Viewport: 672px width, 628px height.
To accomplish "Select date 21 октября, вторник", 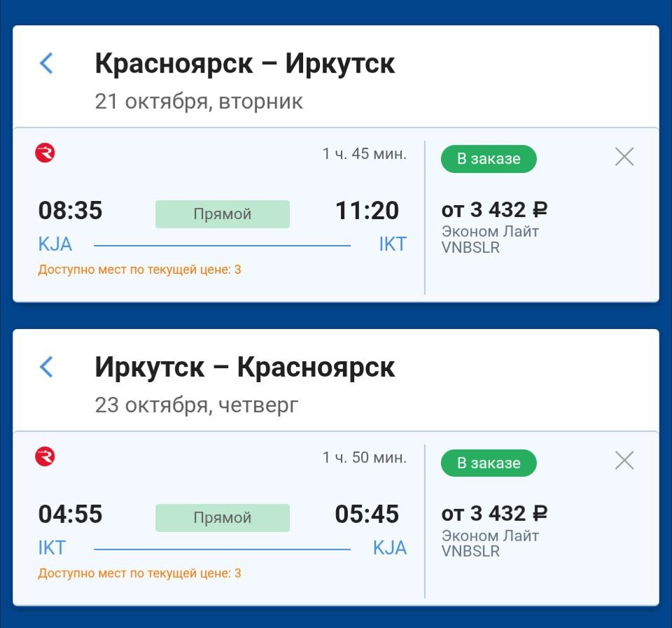I will [x=199, y=102].
